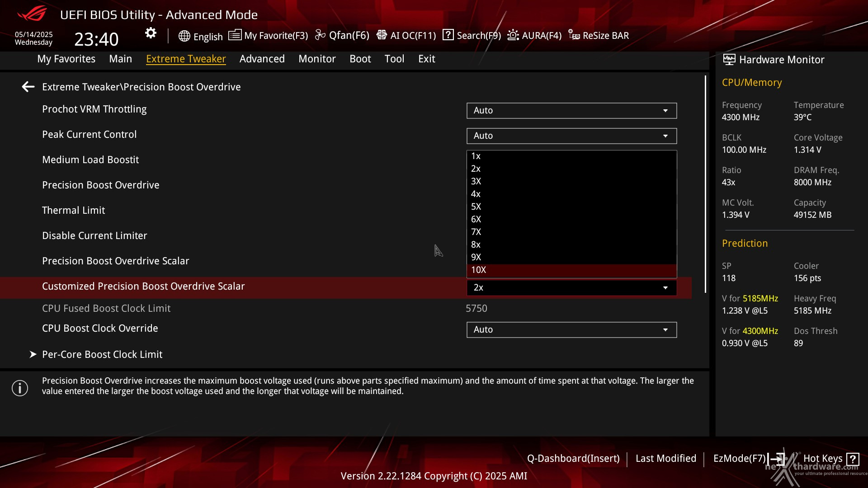The width and height of the screenshot is (868, 488).
Task: Open Customized Precision Boost Overdrive Scalar dropdown
Action: [571, 288]
